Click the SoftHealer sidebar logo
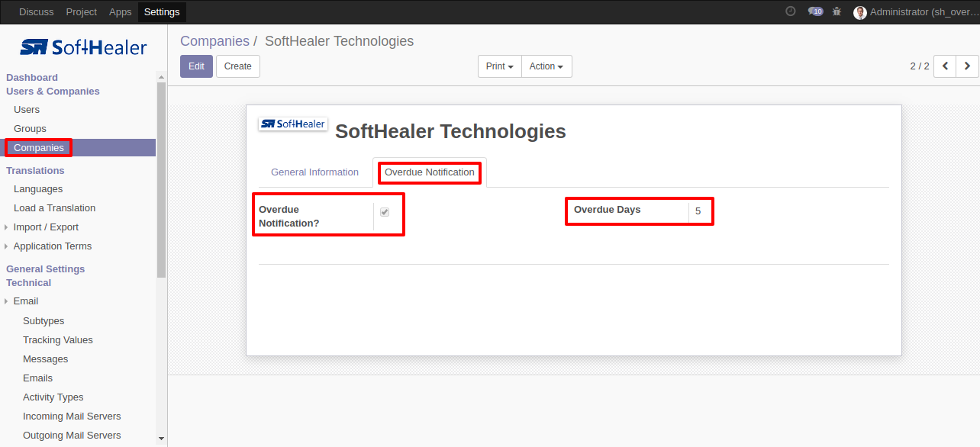Viewport: 980px width, 447px height. coord(83,47)
